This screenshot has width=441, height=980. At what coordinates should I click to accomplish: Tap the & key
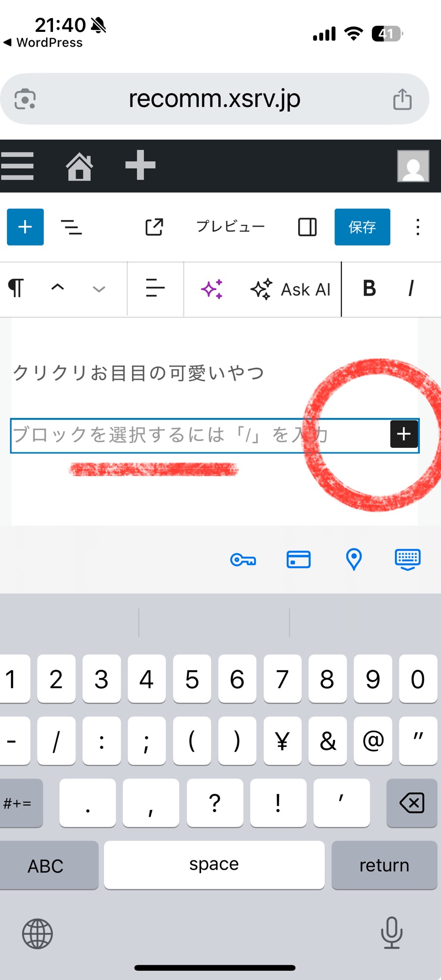click(x=328, y=740)
